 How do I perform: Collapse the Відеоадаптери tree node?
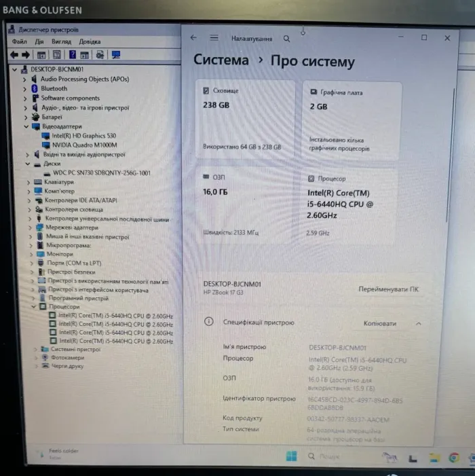(26, 126)
